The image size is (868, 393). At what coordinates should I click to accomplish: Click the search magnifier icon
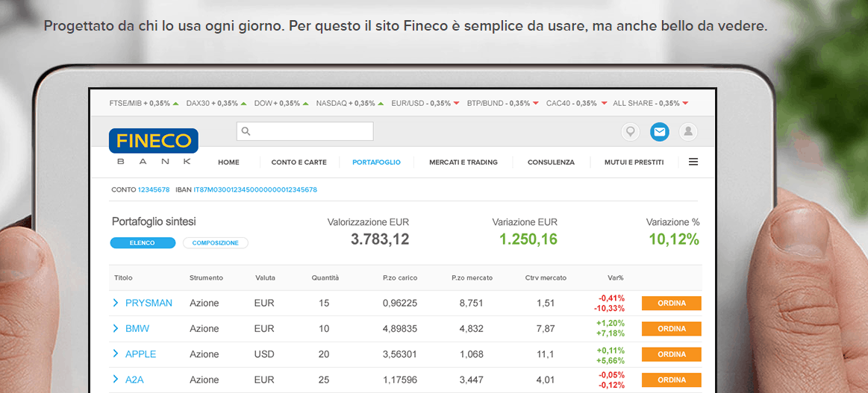[246, 131]
